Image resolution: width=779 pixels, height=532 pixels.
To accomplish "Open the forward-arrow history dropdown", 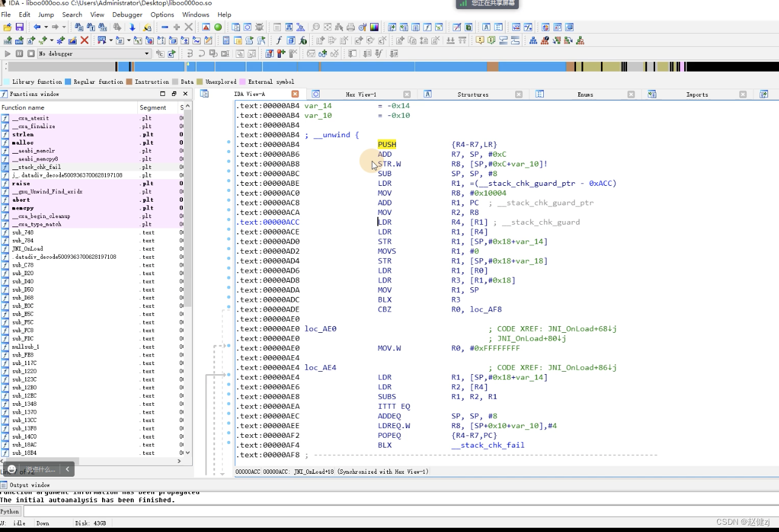I will [64, 27].
